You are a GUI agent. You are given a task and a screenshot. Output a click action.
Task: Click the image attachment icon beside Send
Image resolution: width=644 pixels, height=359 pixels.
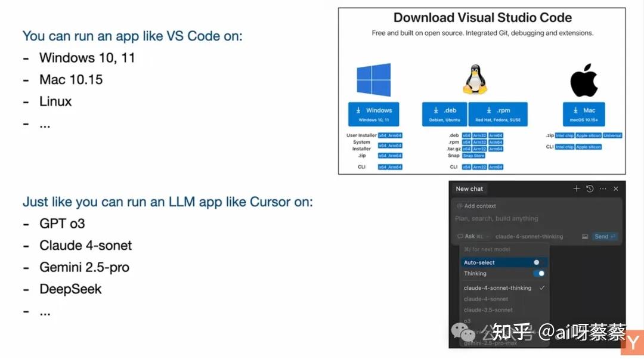(x=586, y=236)
